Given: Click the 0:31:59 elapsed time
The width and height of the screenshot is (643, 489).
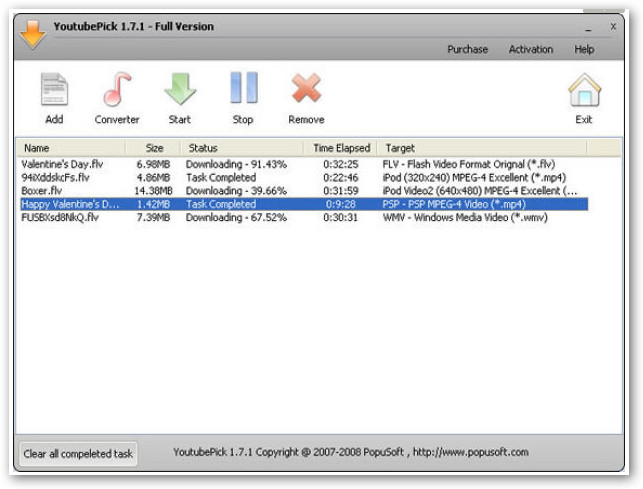Looking at the screenshot, I should 340,191.
